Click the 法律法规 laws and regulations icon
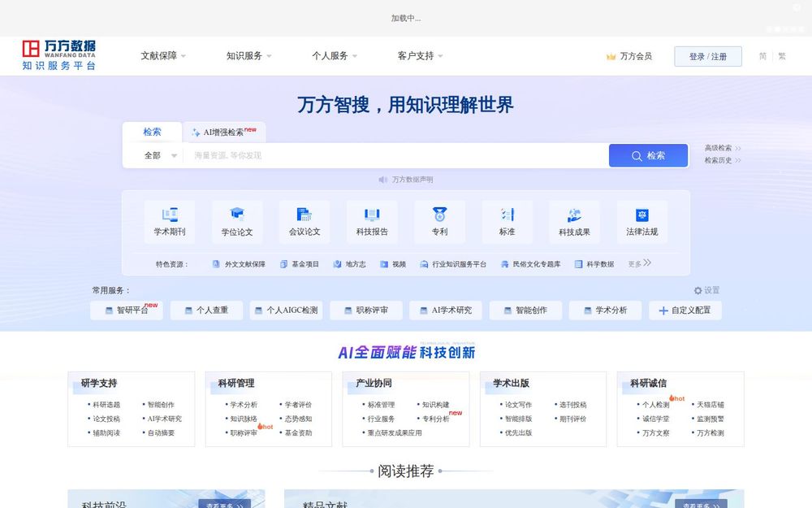Image resolution: width=812 pixels, height=508 pixels. [x=641, y=220]
